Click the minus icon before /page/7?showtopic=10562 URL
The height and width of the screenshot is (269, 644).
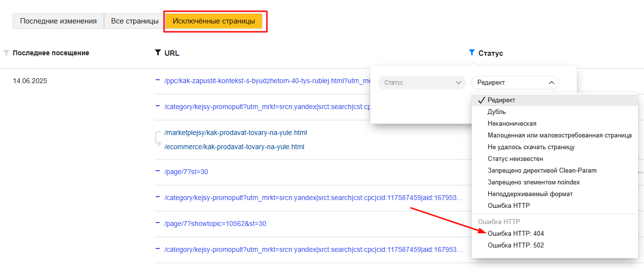point(158,224)
